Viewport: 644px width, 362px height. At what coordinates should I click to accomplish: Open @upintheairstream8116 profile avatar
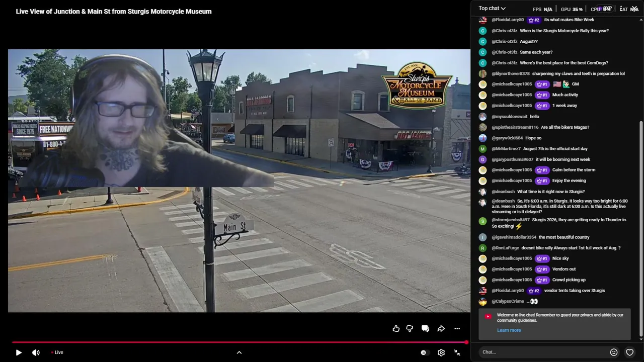tap(482, 127)
